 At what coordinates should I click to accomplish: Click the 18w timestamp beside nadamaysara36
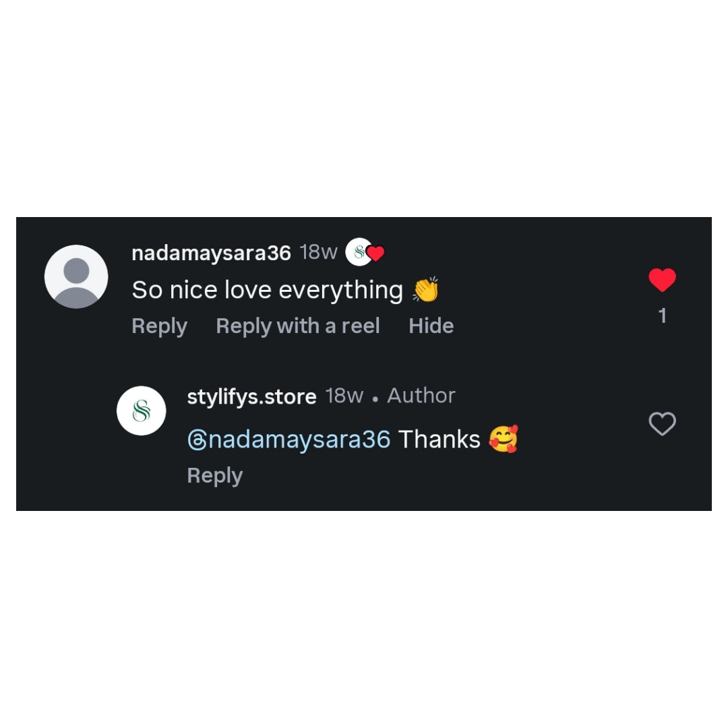(x=318, y=252)
